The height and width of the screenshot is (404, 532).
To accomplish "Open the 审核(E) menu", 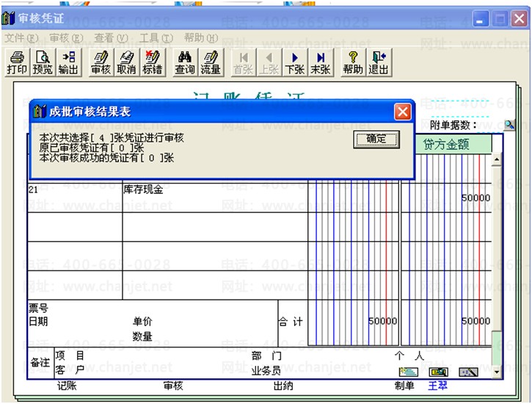I will coord(66,38).
